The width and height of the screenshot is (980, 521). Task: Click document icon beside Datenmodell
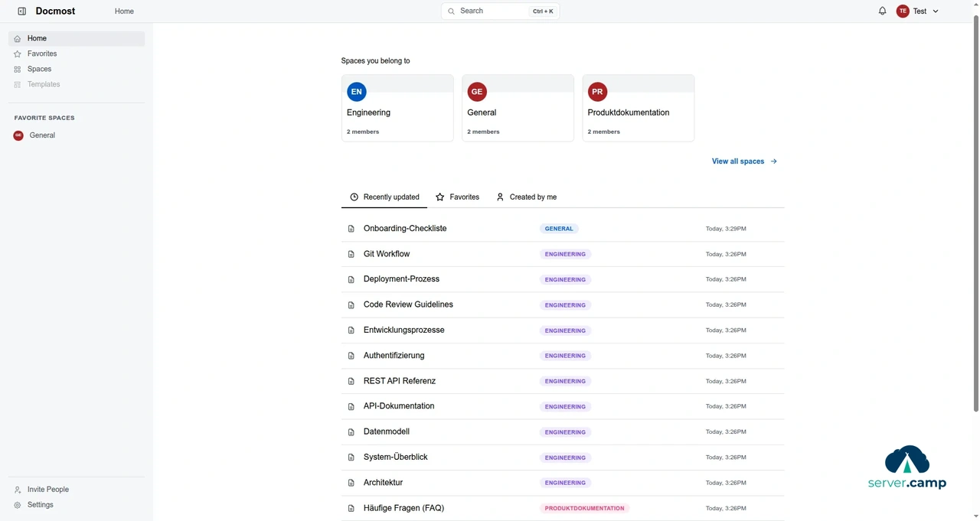(351, 432)
